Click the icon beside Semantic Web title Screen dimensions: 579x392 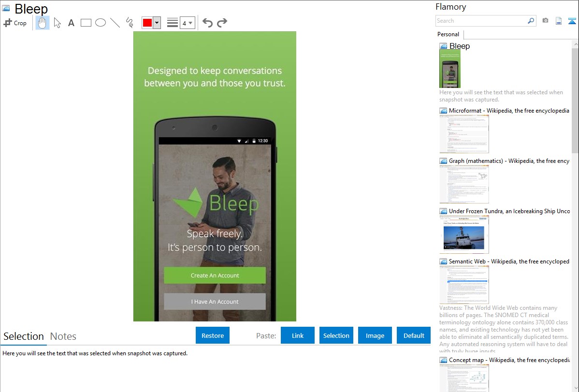tap(443, 261)
